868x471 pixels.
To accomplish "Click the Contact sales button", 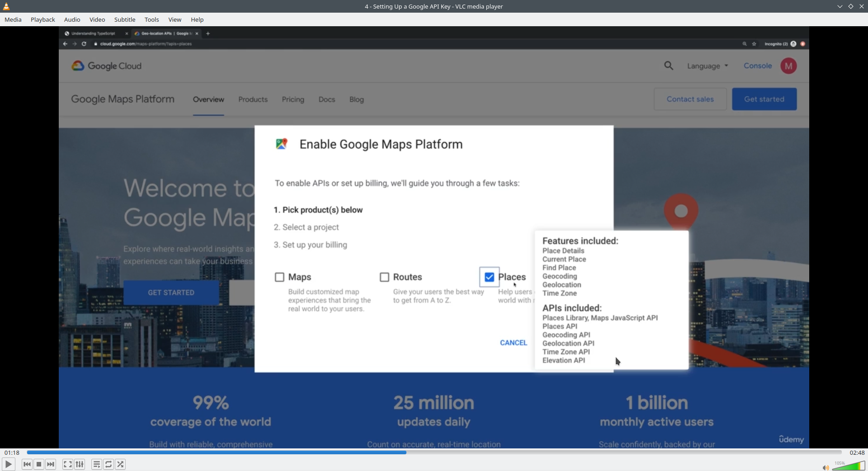I will click(690, 99).
